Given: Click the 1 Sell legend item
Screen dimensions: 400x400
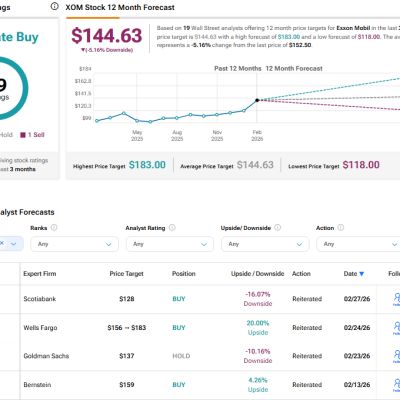Looking at the screenshot, I should [32, 135].
